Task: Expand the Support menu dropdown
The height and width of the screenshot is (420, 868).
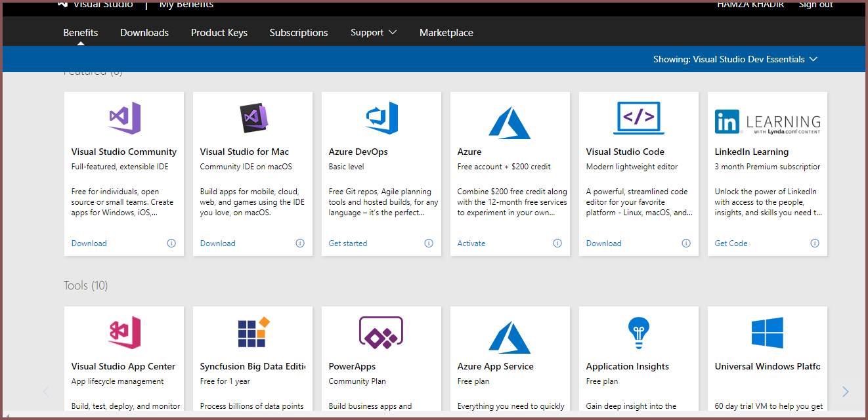Action: pos(374,32)
